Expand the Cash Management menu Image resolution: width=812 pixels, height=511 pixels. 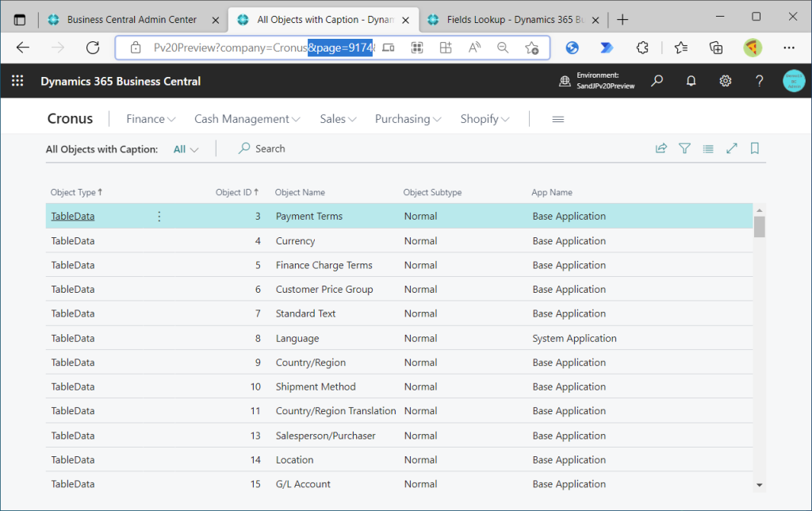pyautogui.click(x=247, y=119)
